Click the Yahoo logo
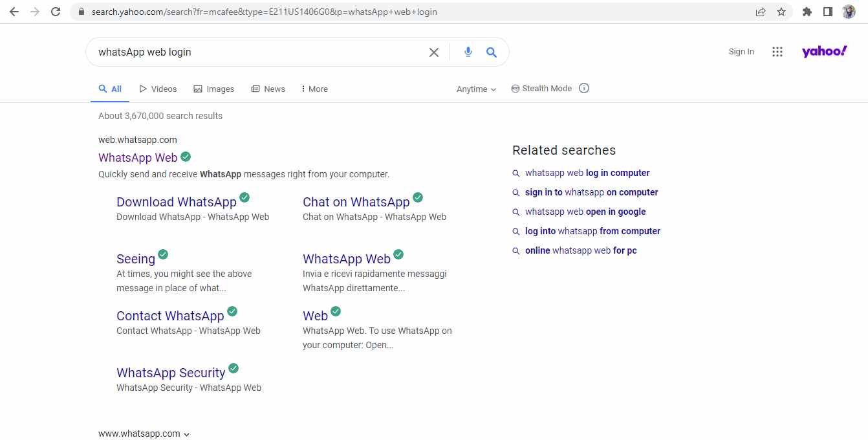868x440 pixels. point(824,52)
